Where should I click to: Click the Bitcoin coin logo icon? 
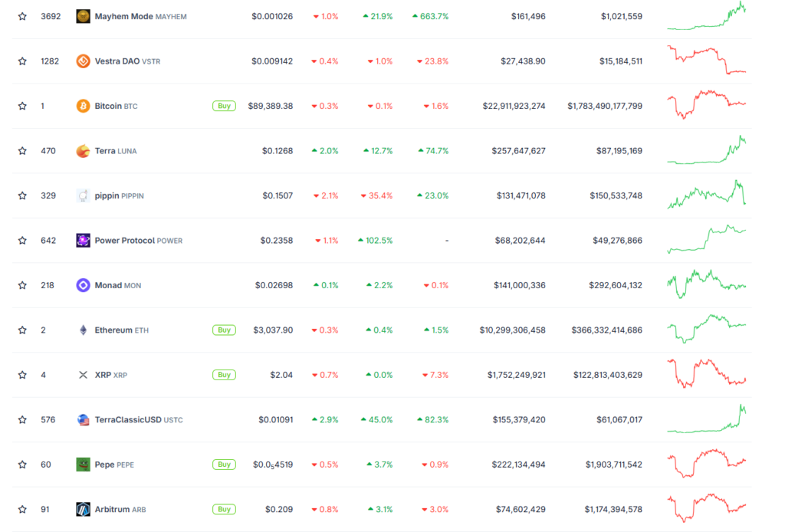click(x=83, y=106)
